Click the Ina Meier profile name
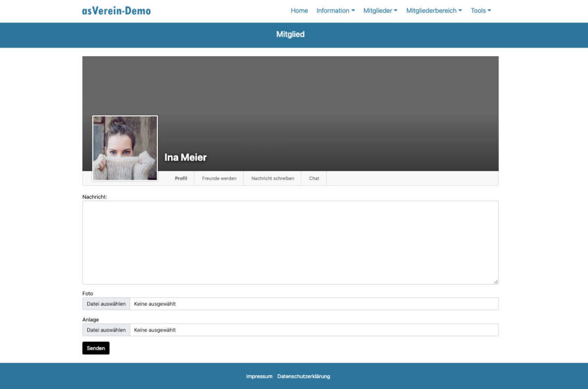588x389 pixels. (185, 157)
